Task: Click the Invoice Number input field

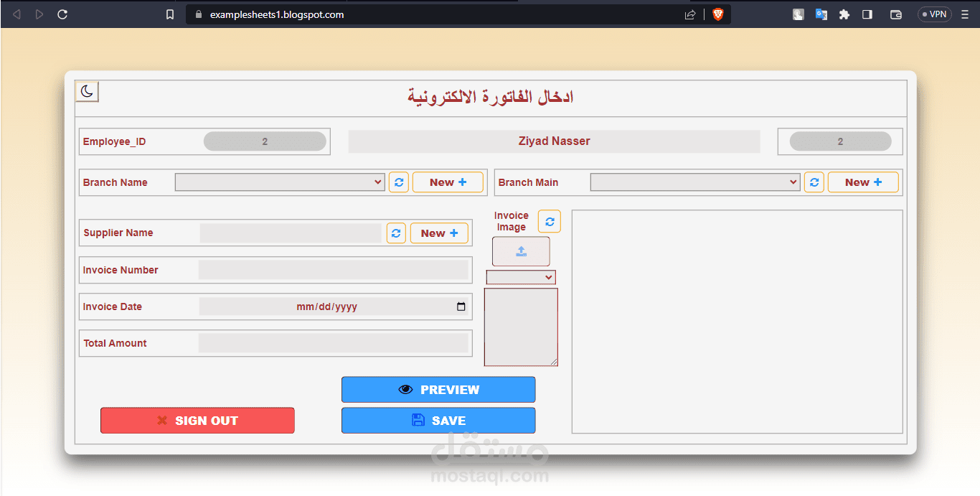Action: click(x=334, y=269)
